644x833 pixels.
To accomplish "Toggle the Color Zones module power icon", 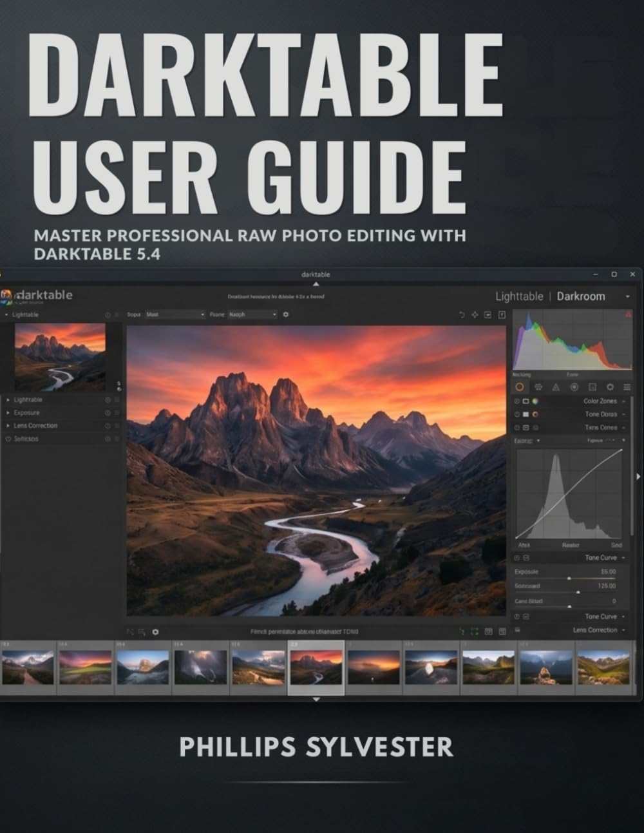I will [x=517, y=401].
